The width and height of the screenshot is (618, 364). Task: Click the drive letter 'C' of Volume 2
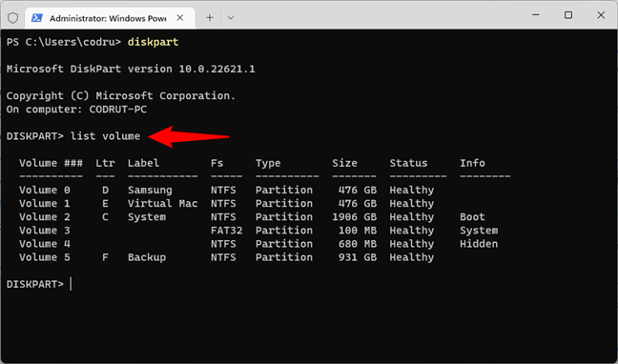(105, 216)
